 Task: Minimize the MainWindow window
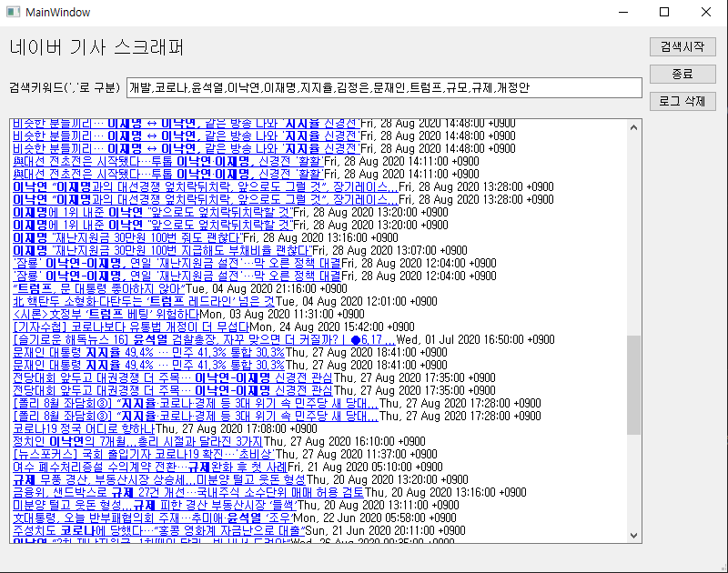click(623, 12)
